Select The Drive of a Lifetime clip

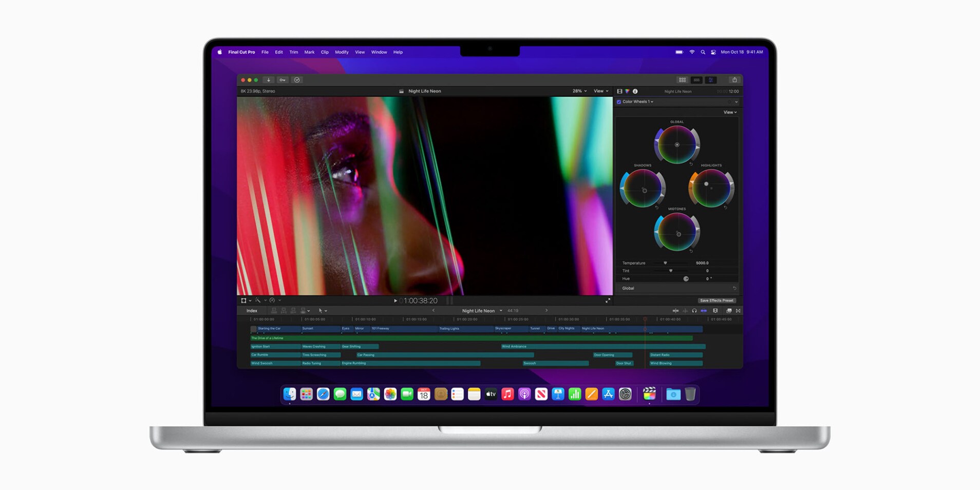pyautogui.click(x=471, y=338)
